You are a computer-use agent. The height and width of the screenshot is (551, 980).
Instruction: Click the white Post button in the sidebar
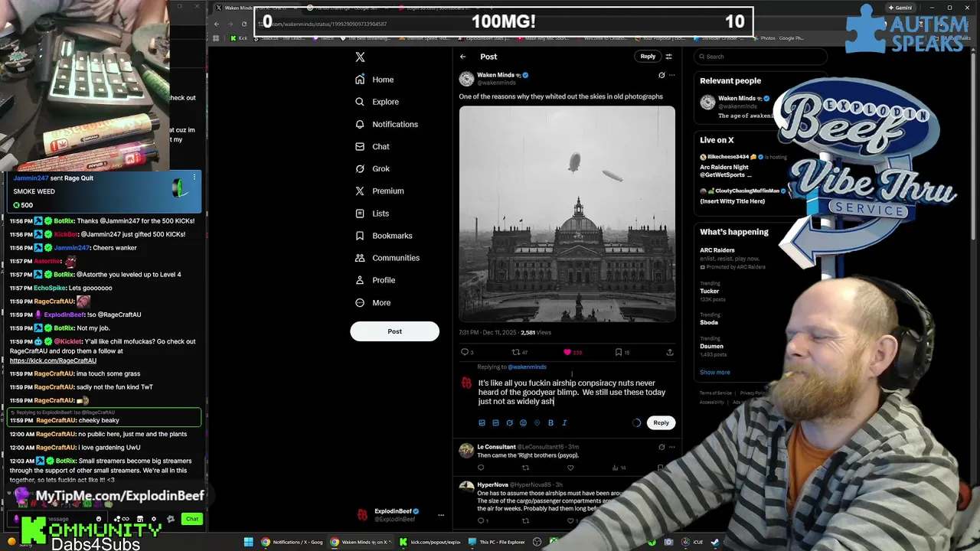pyautogui.click(x=394, y=331)
